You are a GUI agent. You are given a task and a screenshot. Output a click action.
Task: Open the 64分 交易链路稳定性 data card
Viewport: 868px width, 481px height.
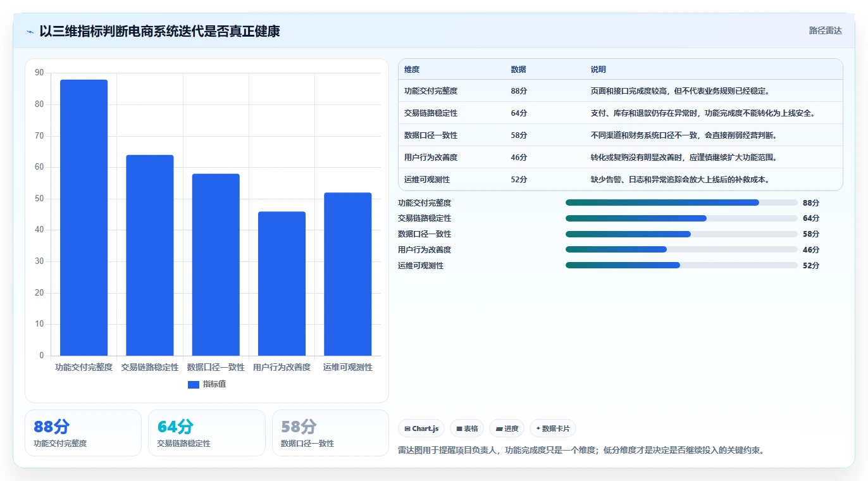pyautogui.click(x=207, y=433)
